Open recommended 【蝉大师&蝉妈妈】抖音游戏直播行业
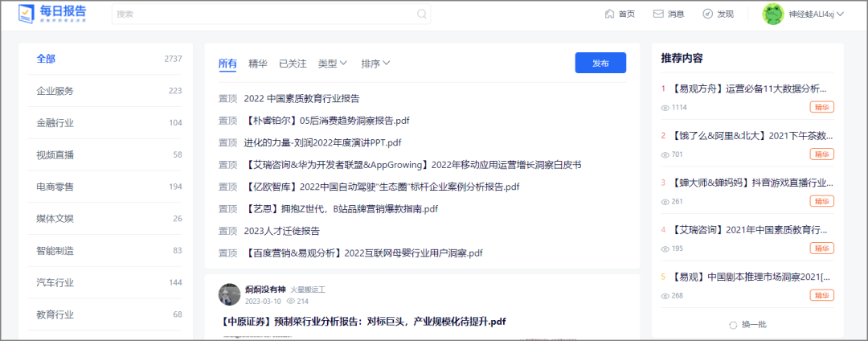This screenshot has height=341, width=868. pyautogui.click(x=751, y=183)
